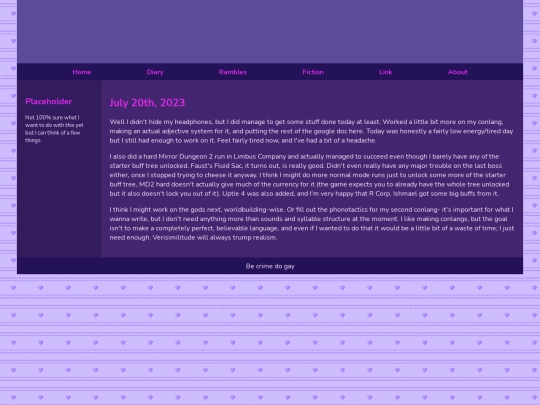540x405 pixels.
Task: Open the Rambles section
Action: 233,72
